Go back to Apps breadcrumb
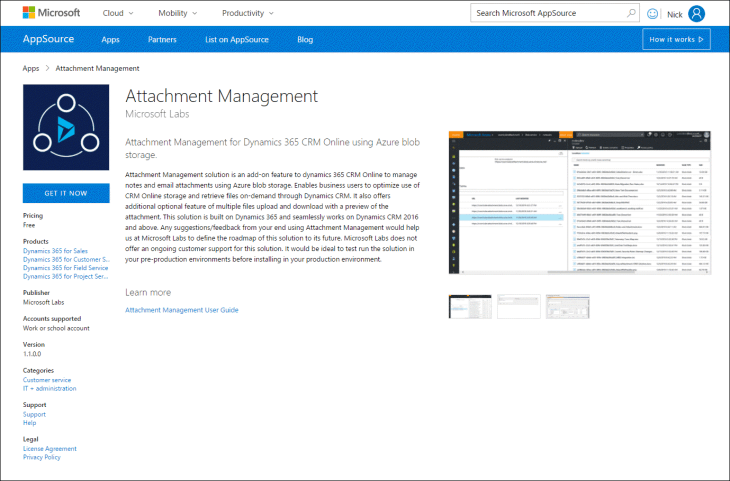The image size is (730, 481). [31, 68]
